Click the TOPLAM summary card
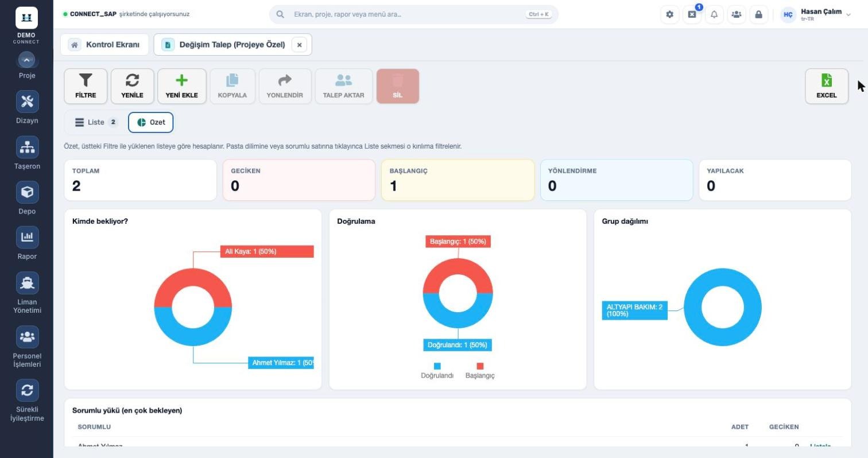The image size is (868, 458). coord(141,180)
